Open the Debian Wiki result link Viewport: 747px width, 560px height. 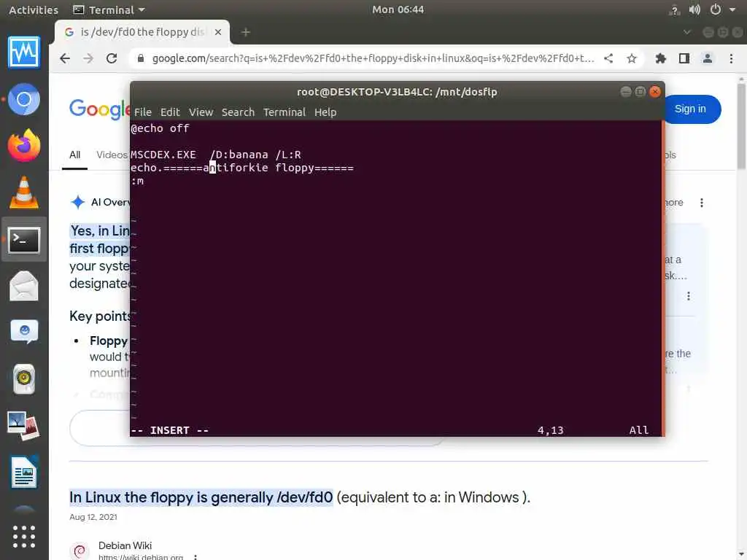point(125,545)
